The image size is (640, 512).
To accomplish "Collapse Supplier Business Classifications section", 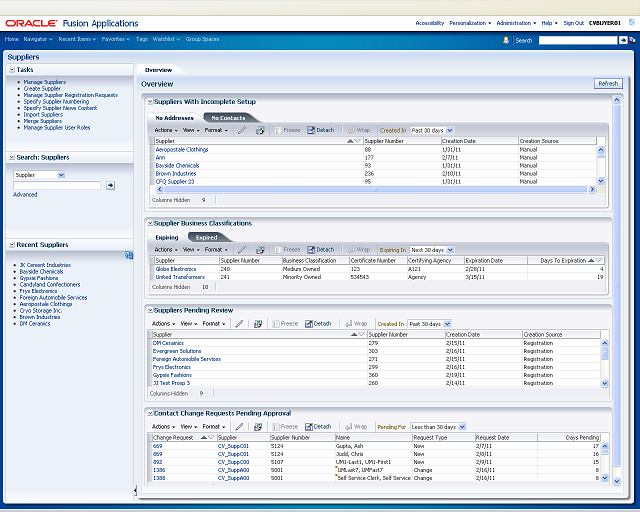I will pos(150,223).
